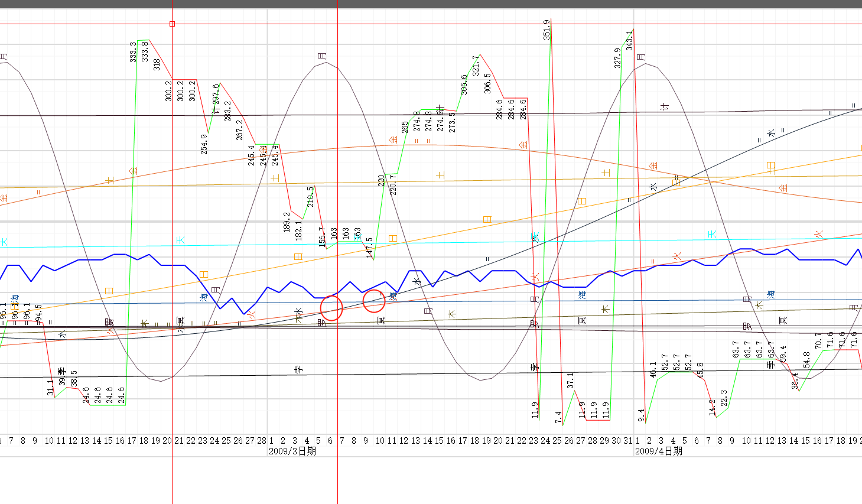
Task: Click date tick 31 on the time axis
Action: pos(627,441)
